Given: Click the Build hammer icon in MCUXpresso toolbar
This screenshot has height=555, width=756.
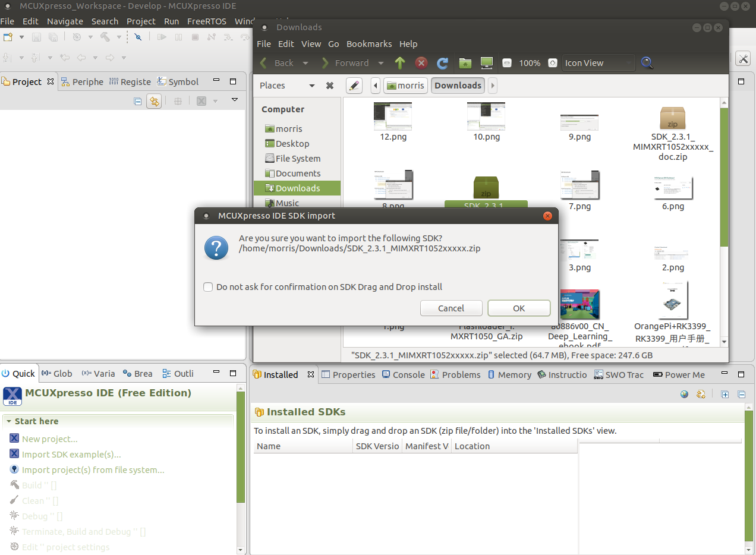Looking at the screenshot, I should 105,37.
